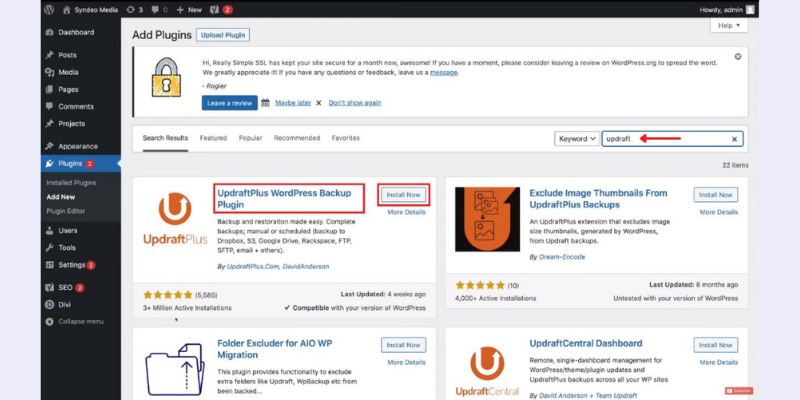Click the Upload Plugin button
The width and height of the screenshot is (800, 400).
click(x=223, y=35)
